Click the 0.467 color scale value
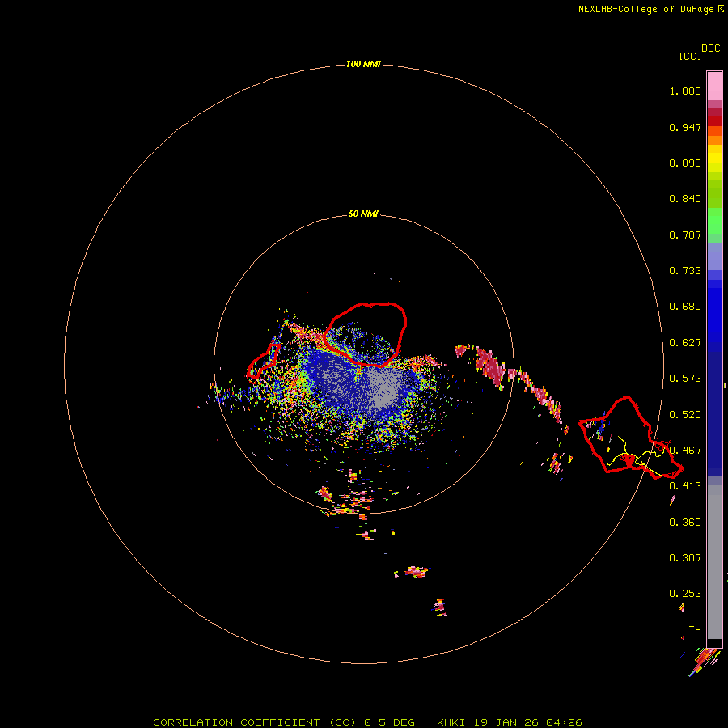The image size is (728, 728). (685, 451)
